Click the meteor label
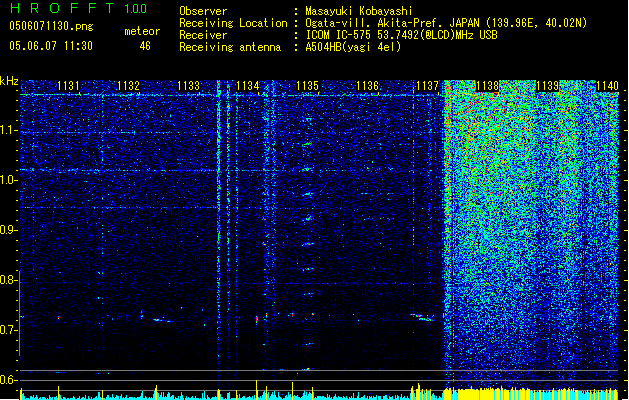Image resolution: width=629 pixels, height=400 pixels. (142, 31)
